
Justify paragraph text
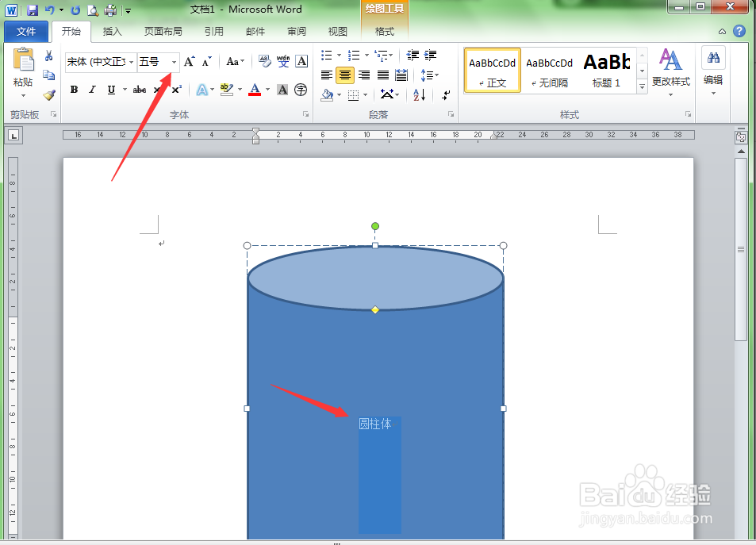[x=383, y=75]
